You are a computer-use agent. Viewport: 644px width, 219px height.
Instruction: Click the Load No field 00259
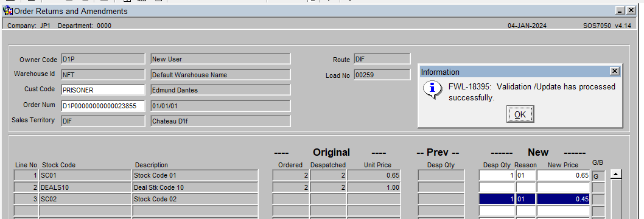(382, 75)
